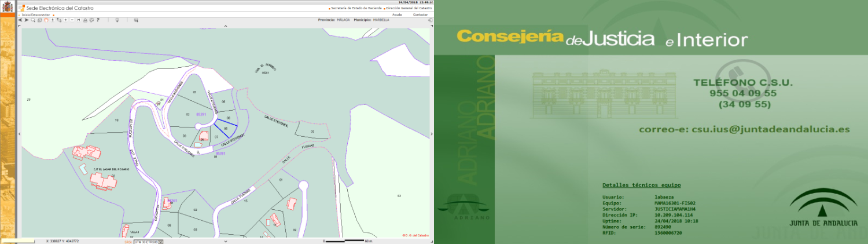The image size is (868, 244).
Task: Click the Detalles técnicos equipo heading
Action: click(641, 185)
